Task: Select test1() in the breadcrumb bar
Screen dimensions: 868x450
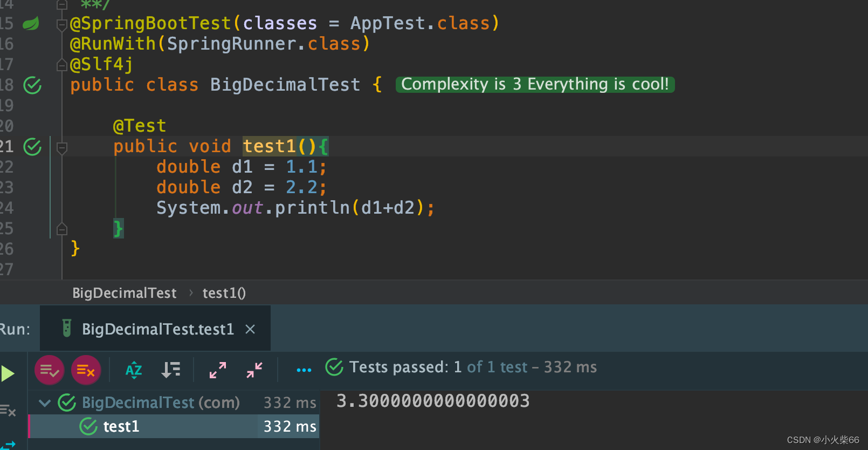Action: 224,293
